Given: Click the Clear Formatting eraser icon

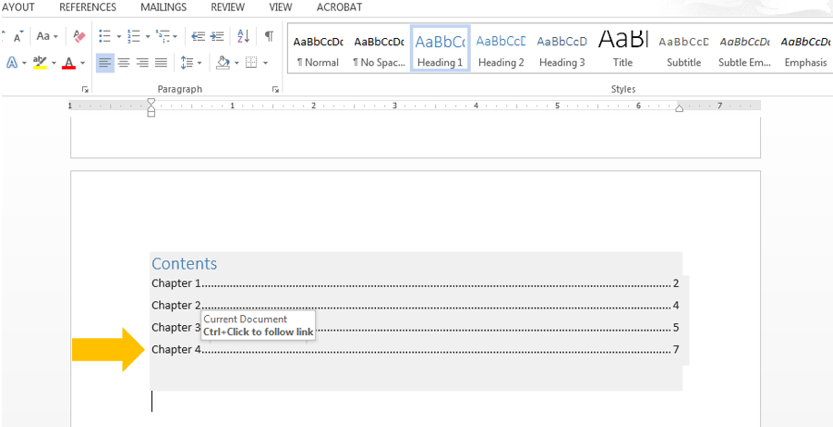Looking at the screenshot, I should [x=80, y=37].
